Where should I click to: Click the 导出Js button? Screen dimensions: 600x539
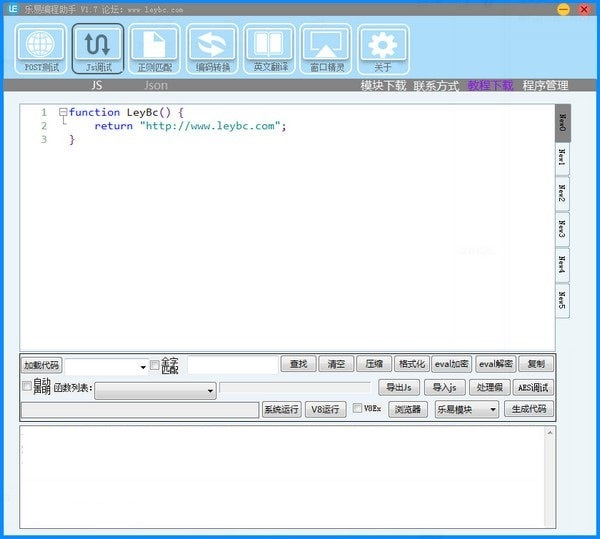coord(399,388)
